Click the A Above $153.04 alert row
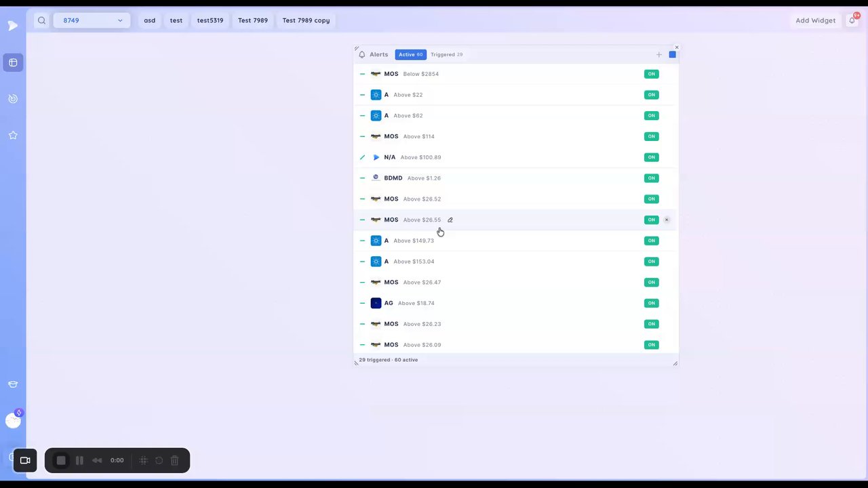This screenshot has width=868, height=488. pos(516,262)
